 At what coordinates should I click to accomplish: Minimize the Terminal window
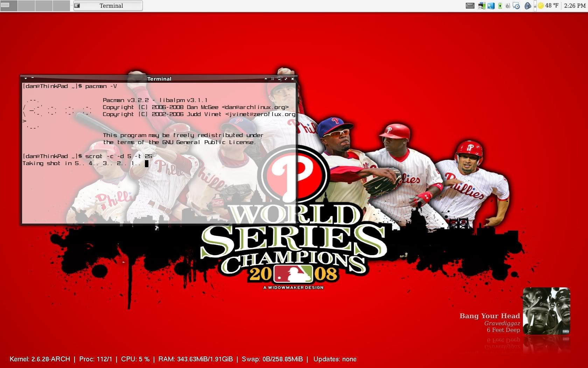pos(279,79)
